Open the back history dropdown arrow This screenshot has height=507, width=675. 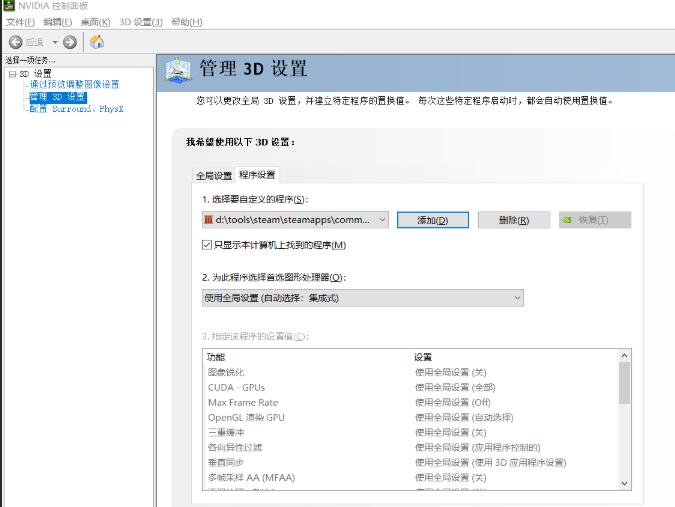pos(55,42)
